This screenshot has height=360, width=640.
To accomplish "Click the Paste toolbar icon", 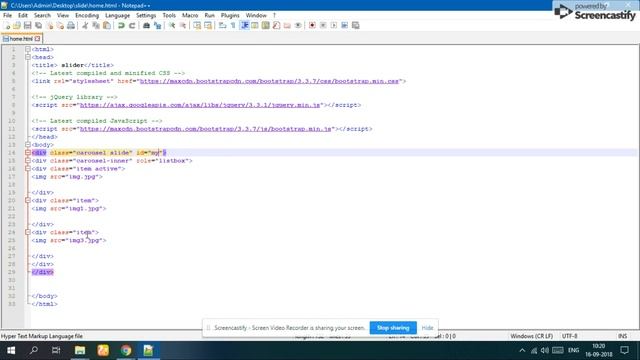I will 107,25.
